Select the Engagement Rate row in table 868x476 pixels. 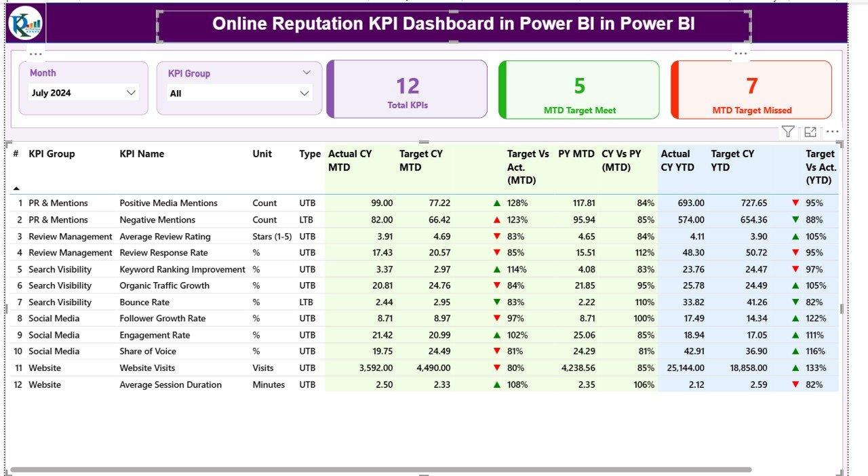155,335
